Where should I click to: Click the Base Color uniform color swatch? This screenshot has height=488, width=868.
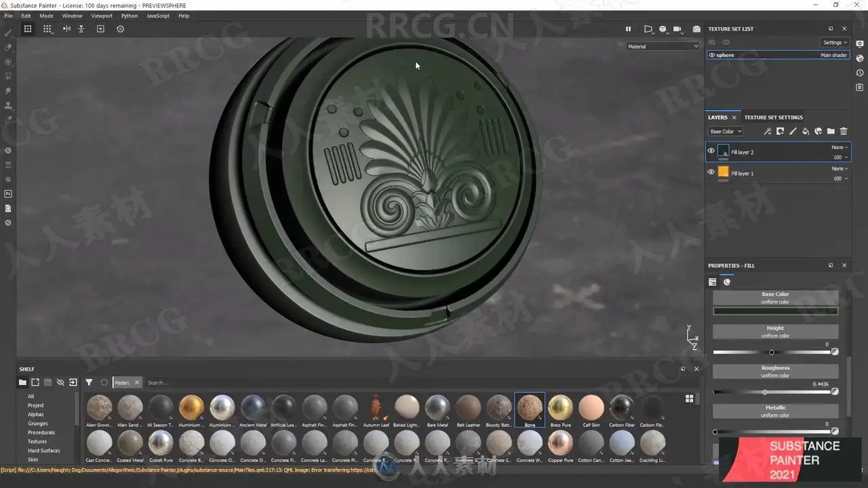(x=775, y=311)
